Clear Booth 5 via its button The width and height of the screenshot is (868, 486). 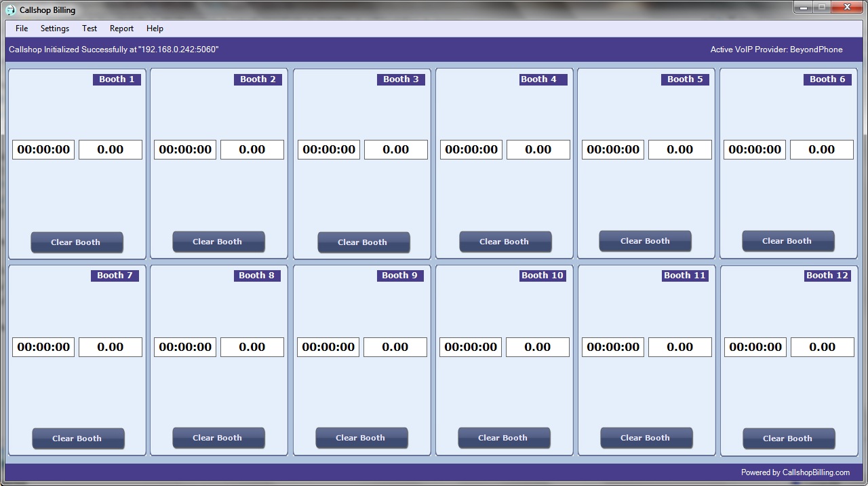[x=645, y=241]
